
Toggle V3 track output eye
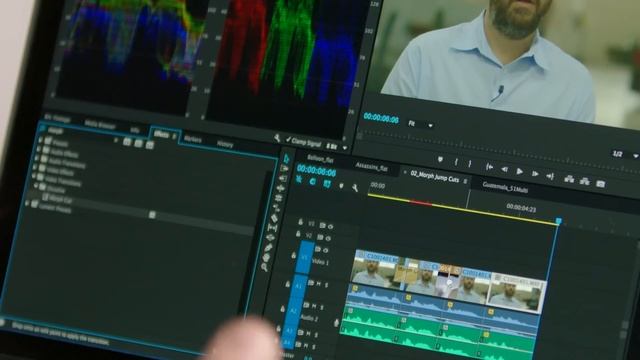pyautogui.click(x=330, y=227)
